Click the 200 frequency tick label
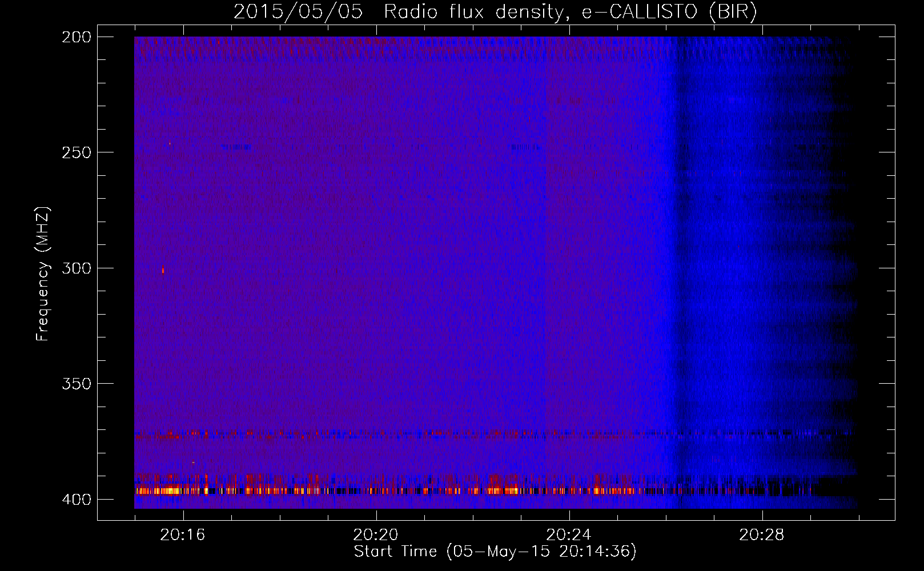This screenshot has height=571, width=924. 77,37
